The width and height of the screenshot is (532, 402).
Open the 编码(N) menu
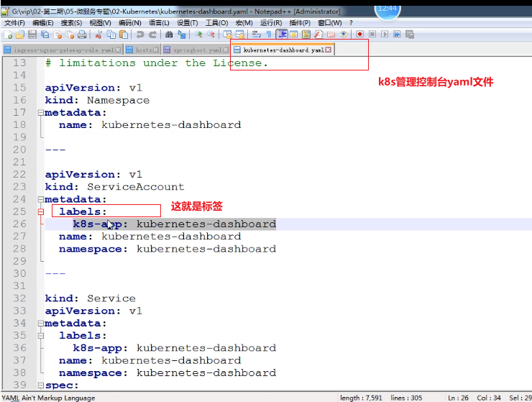click(129, 23)
